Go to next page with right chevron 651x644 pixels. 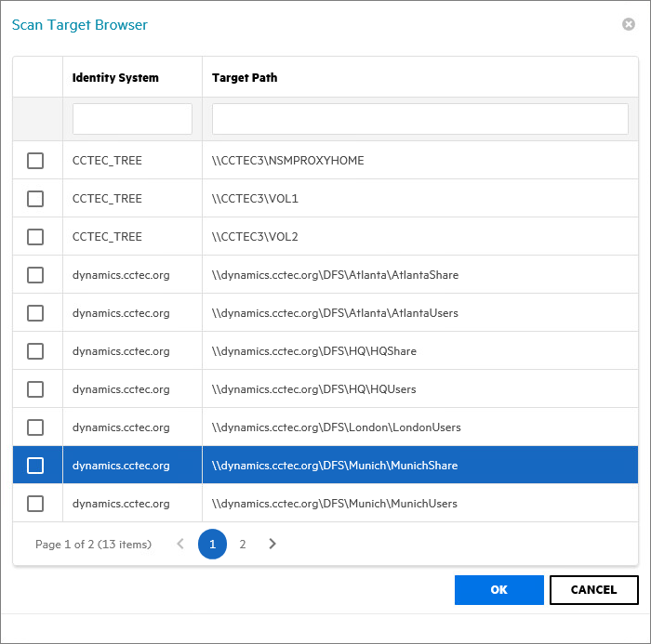point(272,544)
